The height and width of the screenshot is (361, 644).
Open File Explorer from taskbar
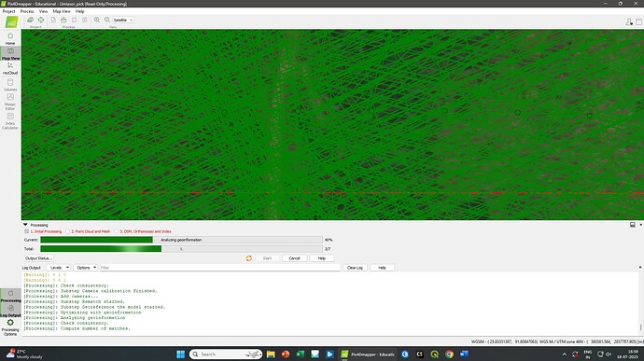tap(271, 354)
